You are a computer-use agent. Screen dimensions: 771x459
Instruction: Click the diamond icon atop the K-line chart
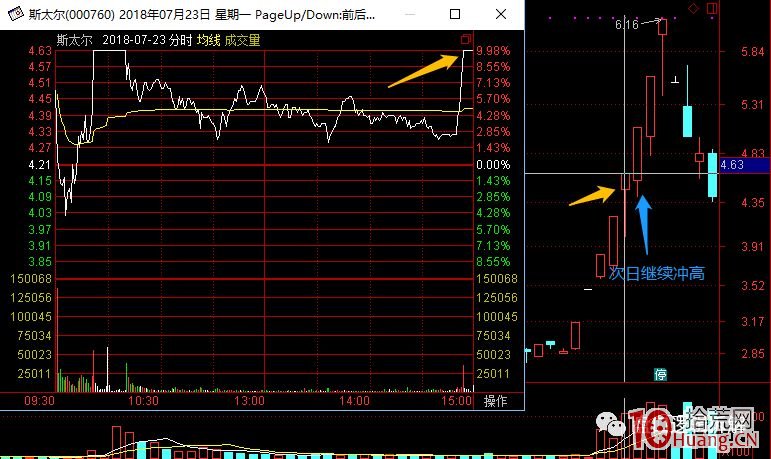[x=693, y=8]
